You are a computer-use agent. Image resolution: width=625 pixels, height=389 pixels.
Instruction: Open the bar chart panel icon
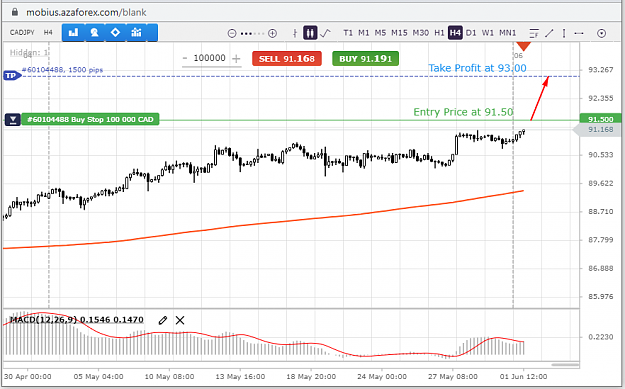[73, 33]
